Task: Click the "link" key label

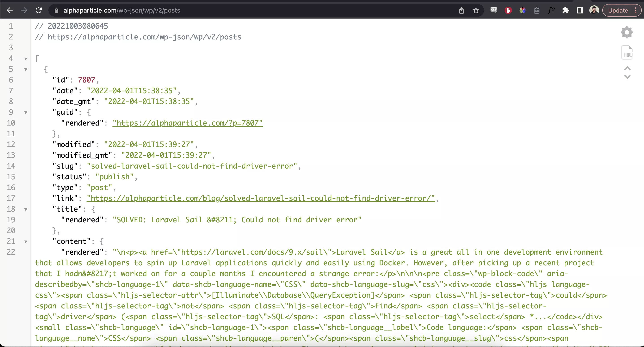Action: pyautogui.click(x=65, y=198)
